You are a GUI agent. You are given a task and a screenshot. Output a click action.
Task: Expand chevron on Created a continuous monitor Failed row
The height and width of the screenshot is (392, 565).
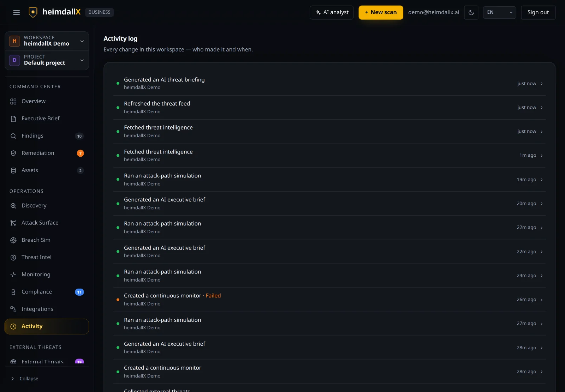542,300
